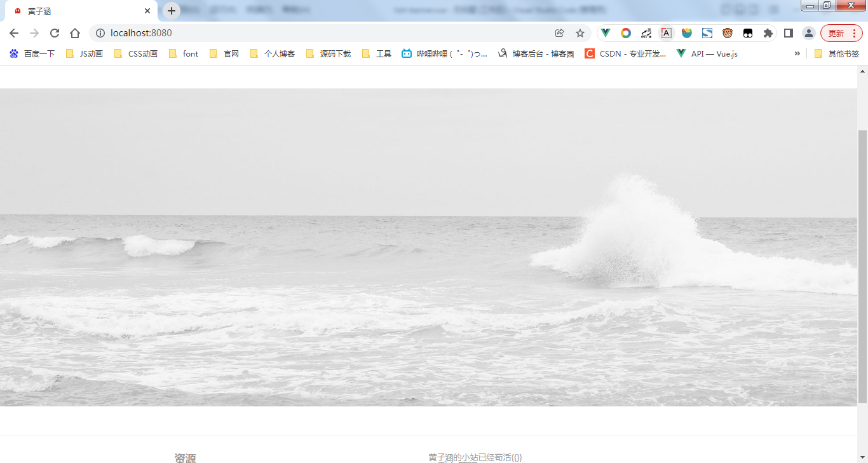Click the vertical page scrollbar thumb
868x463 pixels.
click(x=862, y=266)
